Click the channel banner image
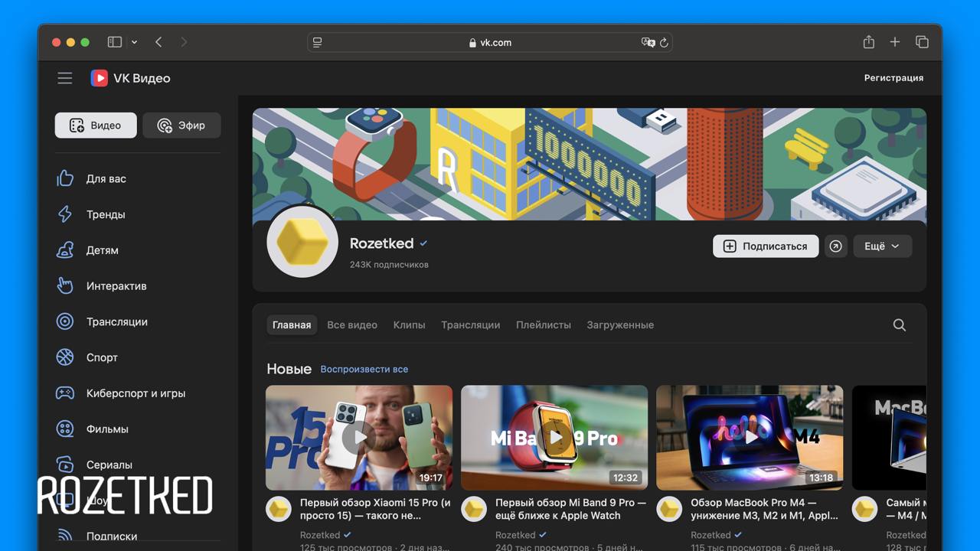 point(590,164)
